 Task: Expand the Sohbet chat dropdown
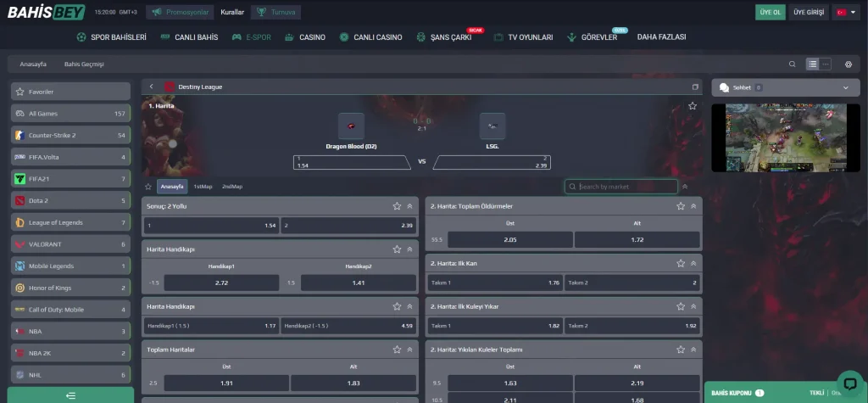click(845, 87)
